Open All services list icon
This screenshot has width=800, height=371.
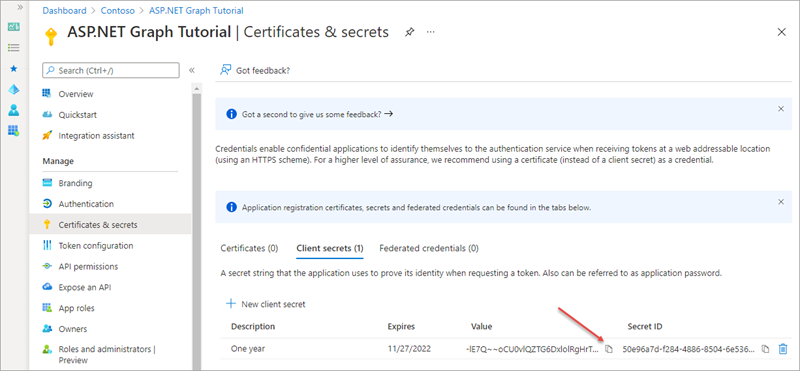14,47
